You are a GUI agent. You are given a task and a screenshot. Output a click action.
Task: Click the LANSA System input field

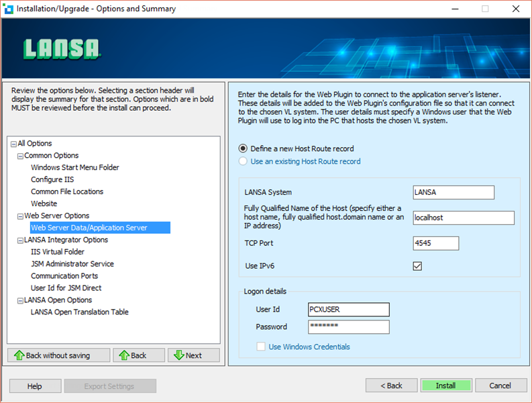pyautogui.click(x=454, y=192)
